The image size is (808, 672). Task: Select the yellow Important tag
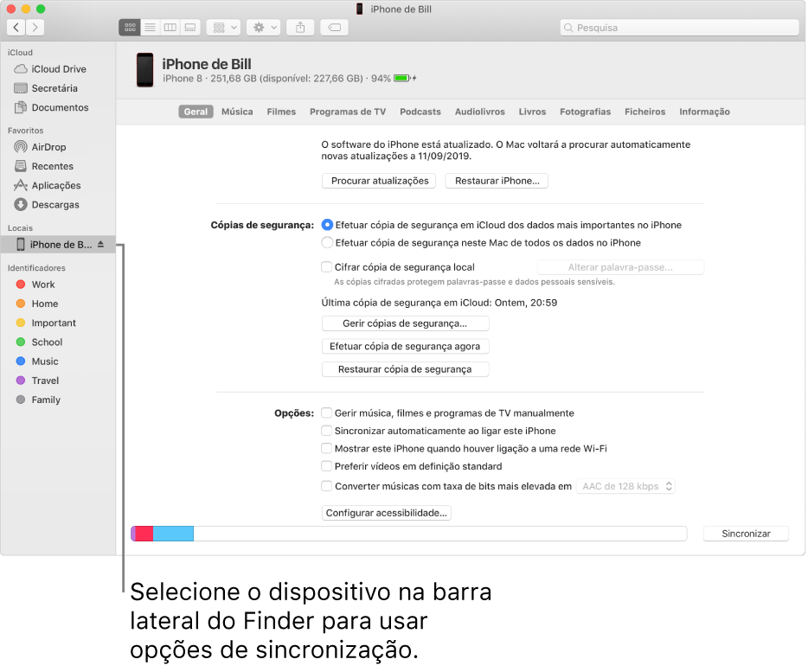[x=46, y=323]
